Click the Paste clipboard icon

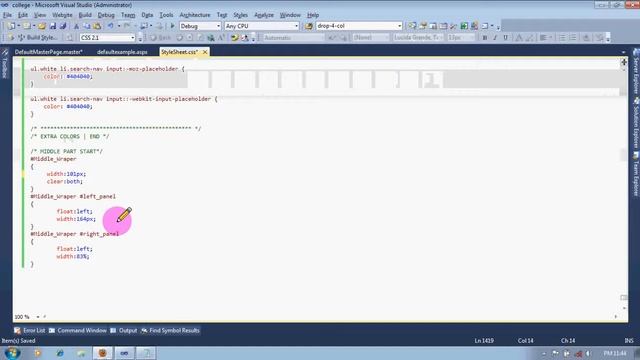click(x=97, y=26)
